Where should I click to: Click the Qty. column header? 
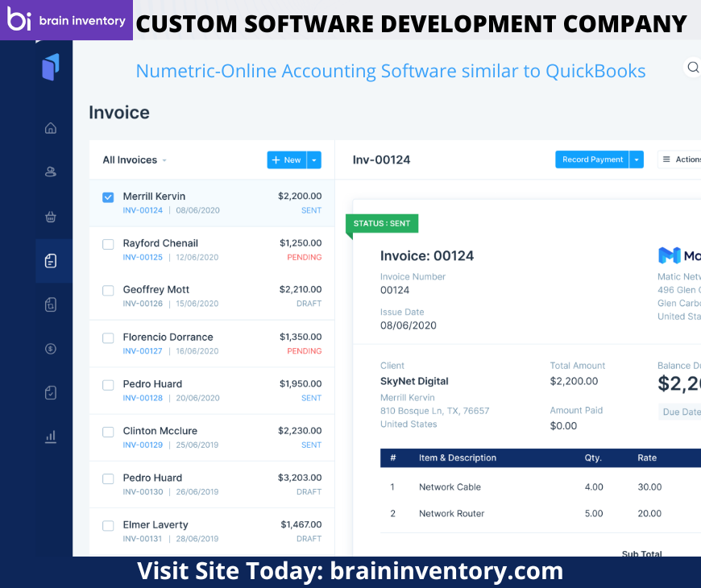pyautogui.click(x=593, y=458)
